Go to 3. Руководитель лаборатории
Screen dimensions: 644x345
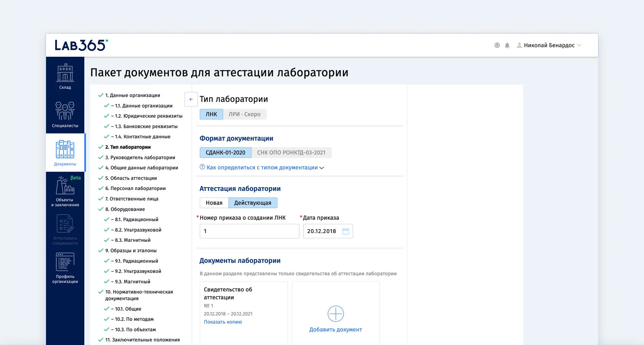tap(140, 158)
